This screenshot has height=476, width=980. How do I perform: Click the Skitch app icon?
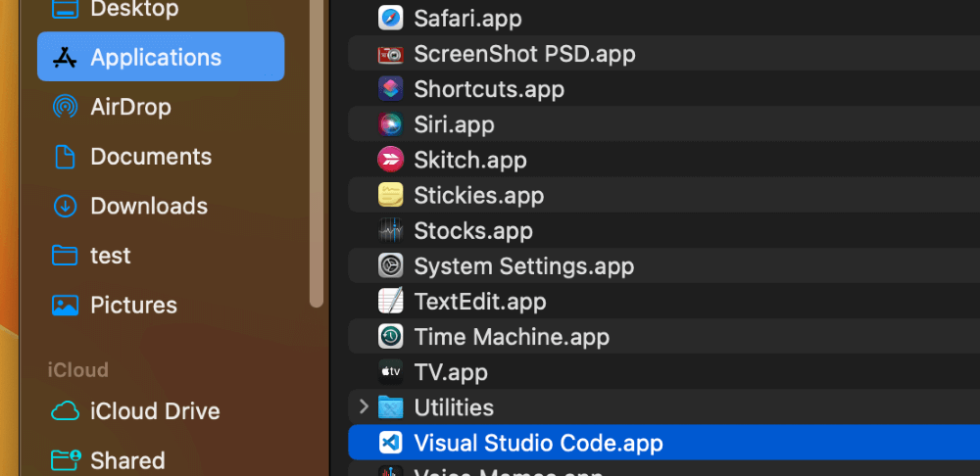pyautogui.click(x=391, y=160)
